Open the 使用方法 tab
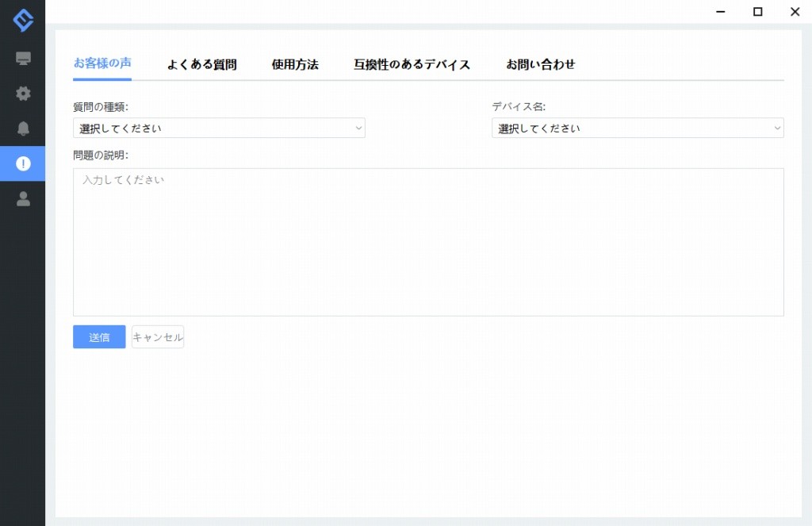This screenshot has height=526, width=812. click(x=295, y=64)
